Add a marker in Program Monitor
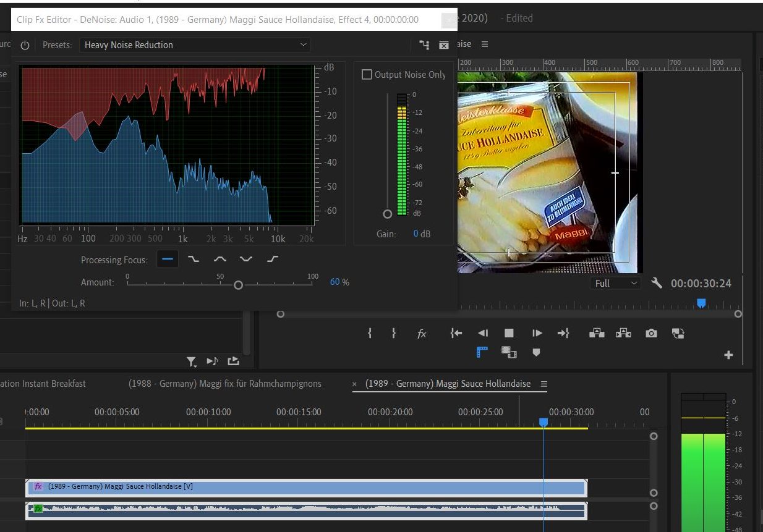The image size is (763, 532). (x=536, y=352)
